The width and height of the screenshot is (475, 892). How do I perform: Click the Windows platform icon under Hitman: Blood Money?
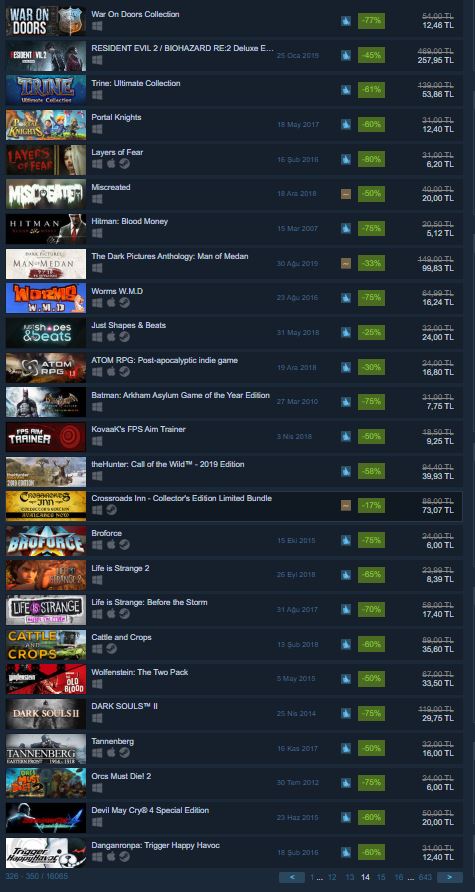tap(97, 234)
